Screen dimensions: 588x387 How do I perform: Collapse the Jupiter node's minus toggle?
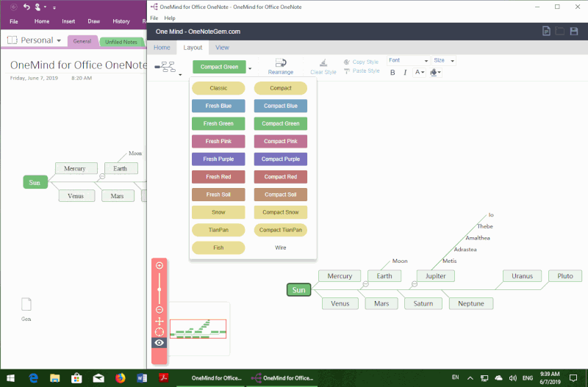[415, 284]
